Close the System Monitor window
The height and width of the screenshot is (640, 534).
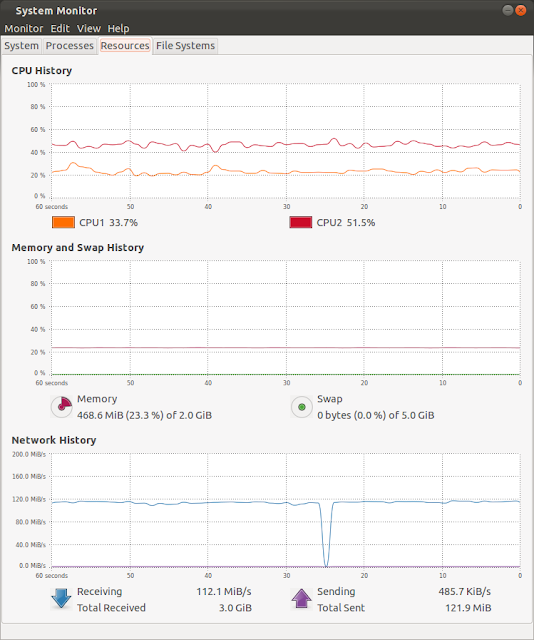pos(521,10)
